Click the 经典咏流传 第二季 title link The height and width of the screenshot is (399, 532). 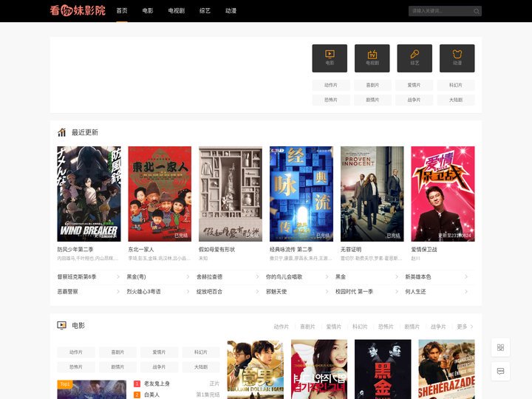pyautogui.click(x=291, y=250)
